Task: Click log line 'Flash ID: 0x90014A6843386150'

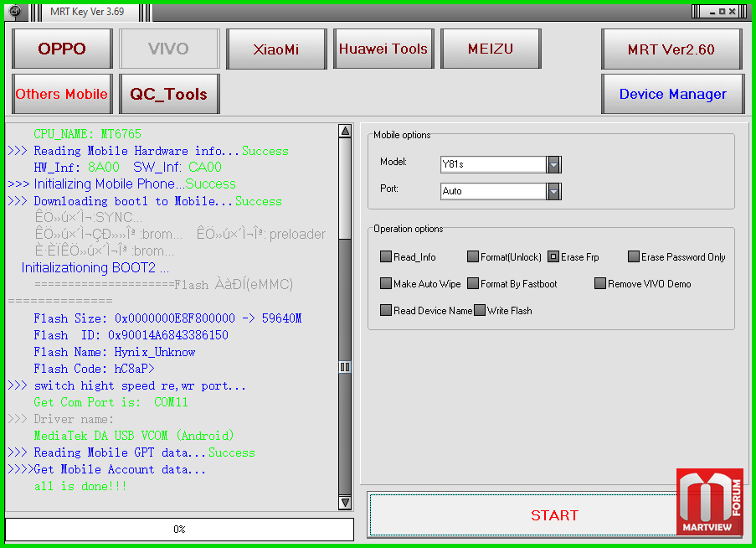Action: (131, 335)
